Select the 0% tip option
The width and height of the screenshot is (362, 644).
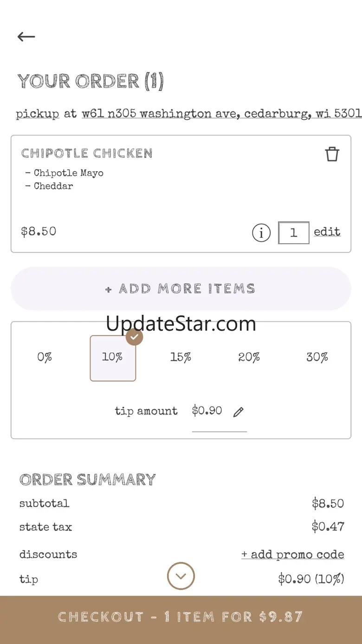[45, 358]
